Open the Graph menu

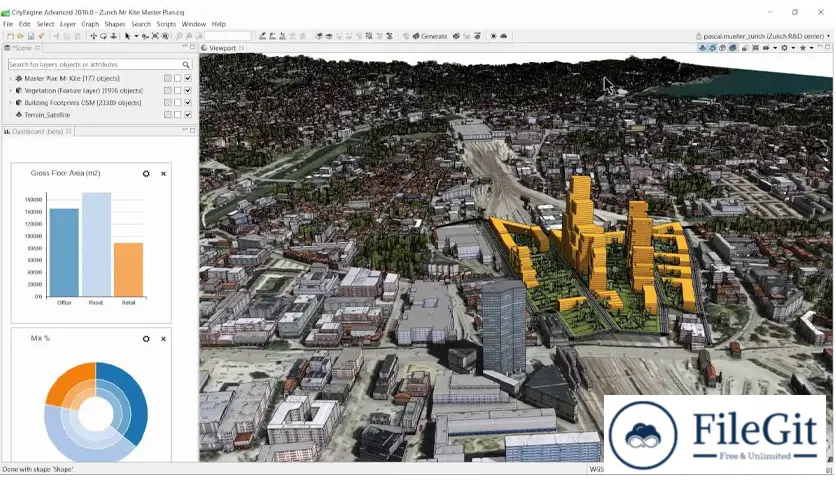point(90,24)
